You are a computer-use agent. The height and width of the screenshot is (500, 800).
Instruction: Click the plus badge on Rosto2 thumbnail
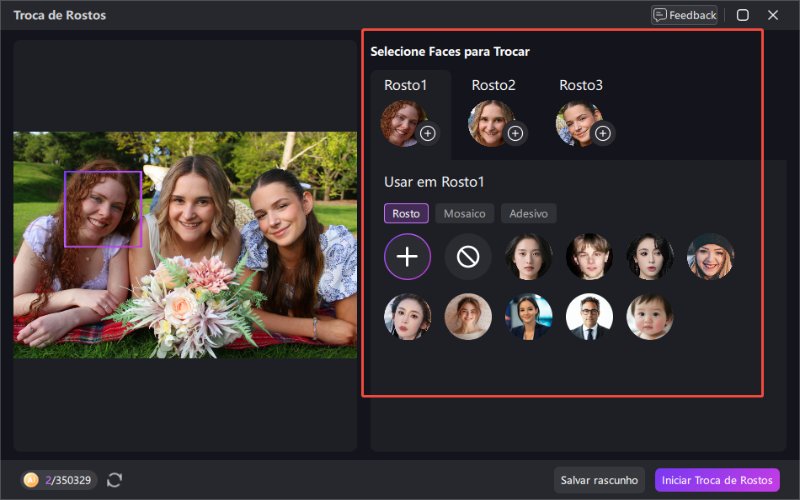[515, 133]
